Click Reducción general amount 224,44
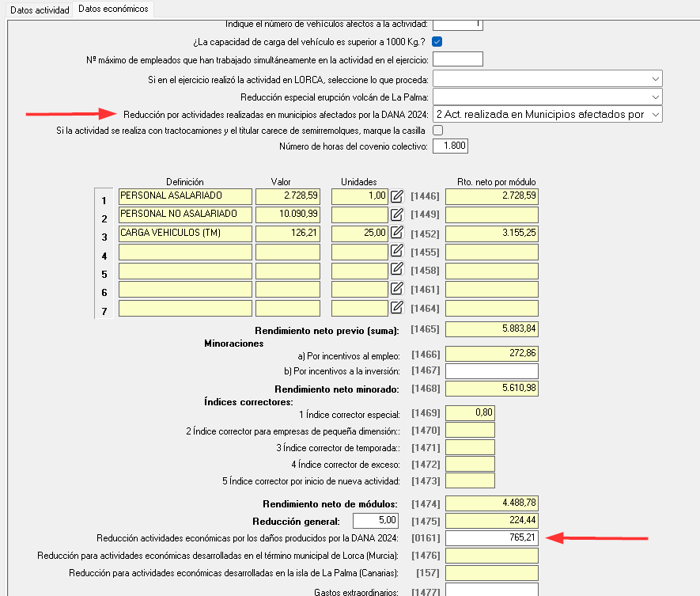The image size is (700, 596). 491,520
